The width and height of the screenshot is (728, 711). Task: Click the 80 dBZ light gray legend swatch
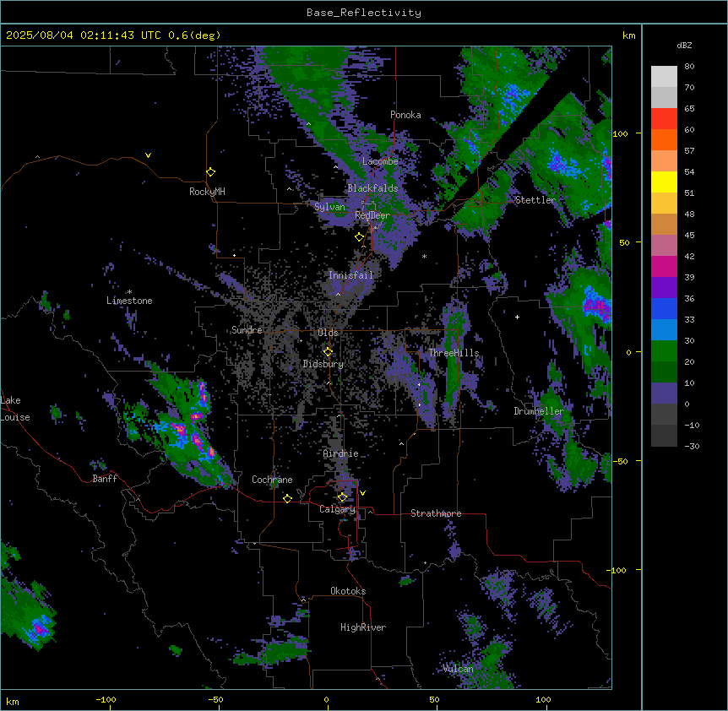point(664,76)
